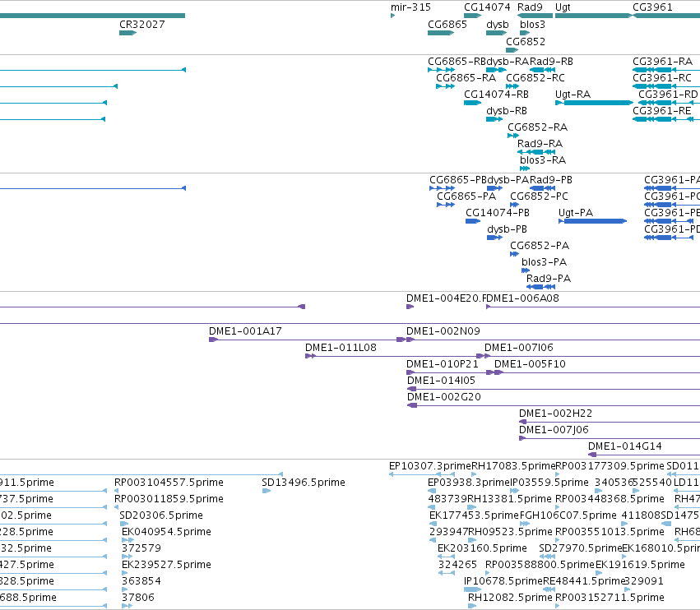Click EST 329091
The width and height of the screenshot is (700, 610).
tap(628, 589)
